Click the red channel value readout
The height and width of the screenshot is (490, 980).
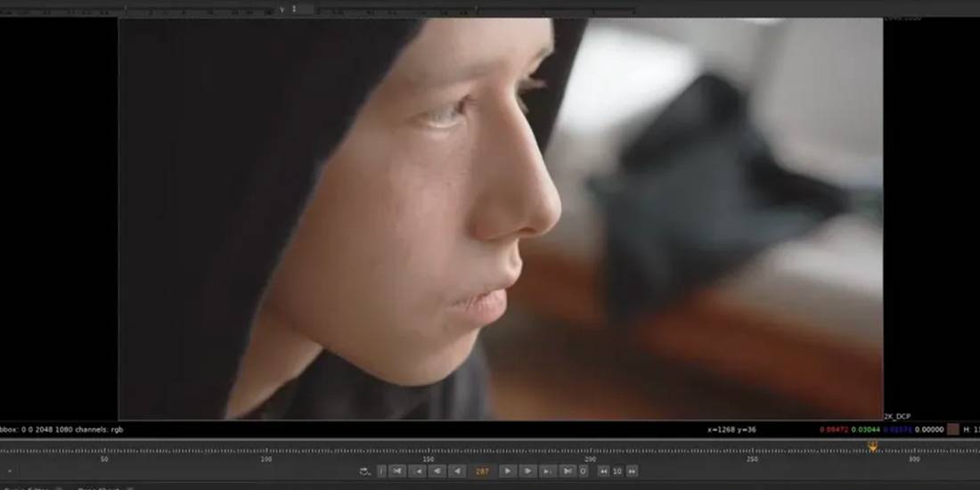pos(834,429)
